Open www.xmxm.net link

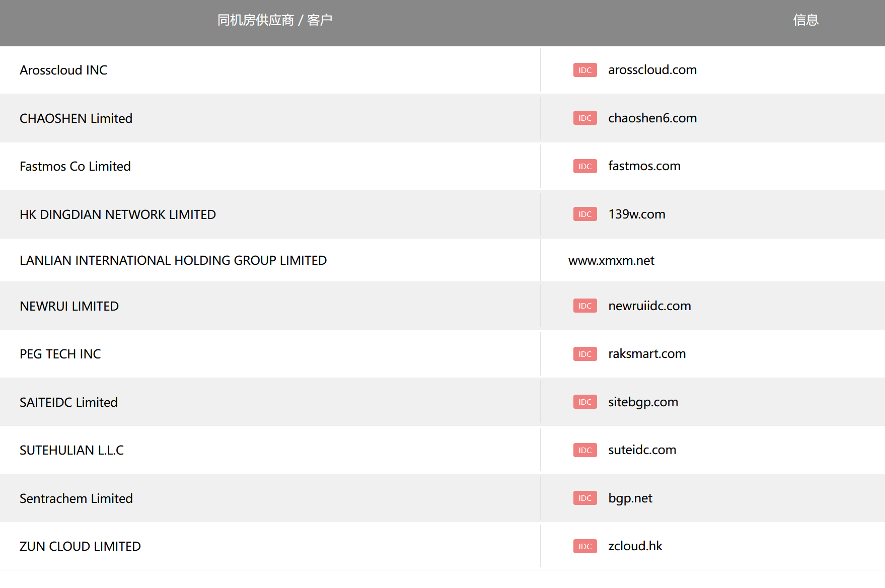pos(612,260)
